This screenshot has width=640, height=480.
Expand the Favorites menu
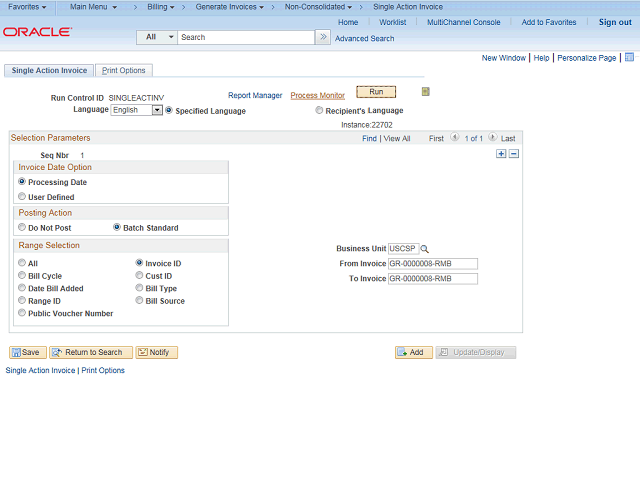27,7
